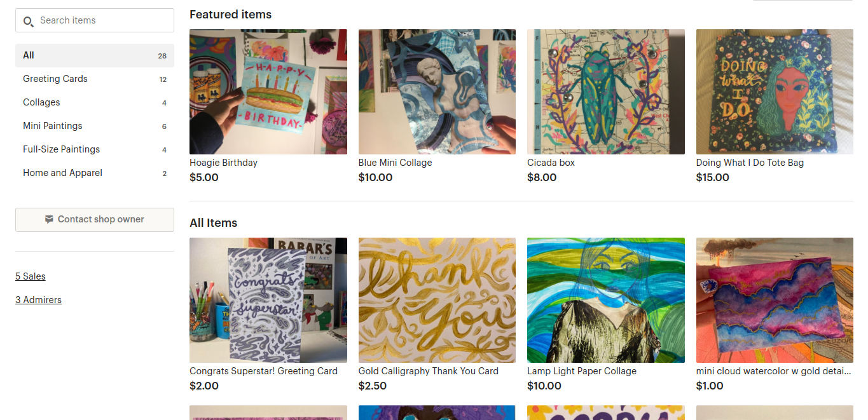Show the Mini Paintings section
This screenshot has height=420, width=868.
tap(53, 126)
